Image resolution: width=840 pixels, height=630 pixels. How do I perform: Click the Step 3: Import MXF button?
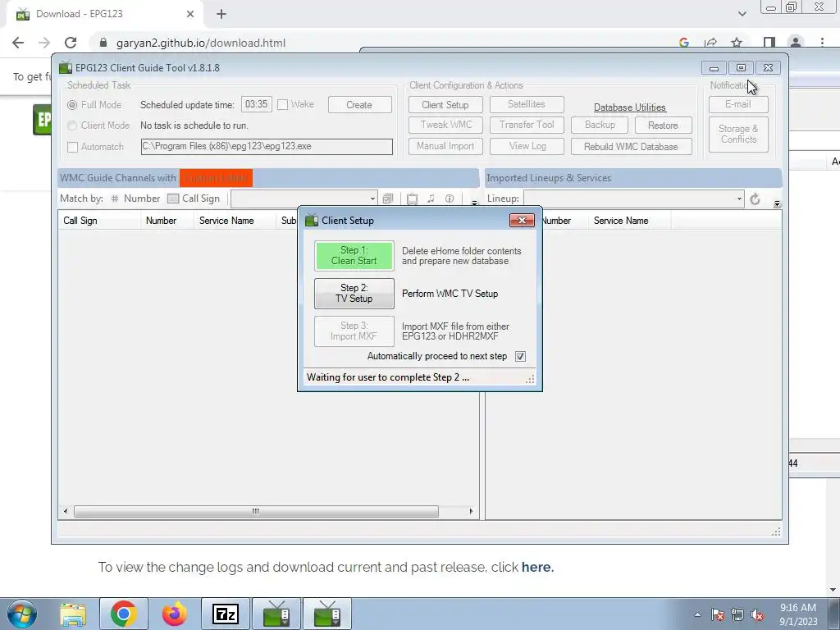tap(354, 331)
